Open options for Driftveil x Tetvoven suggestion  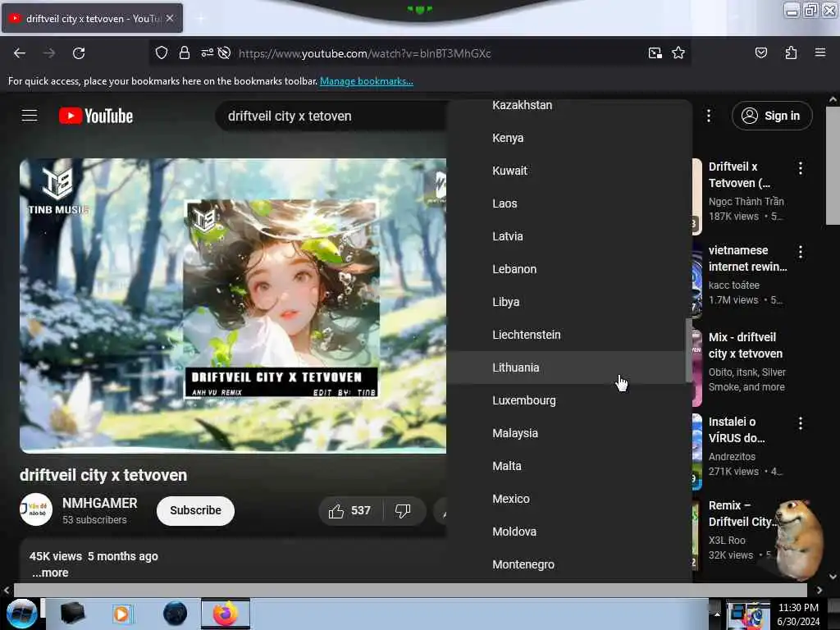[x=801, y=168]
